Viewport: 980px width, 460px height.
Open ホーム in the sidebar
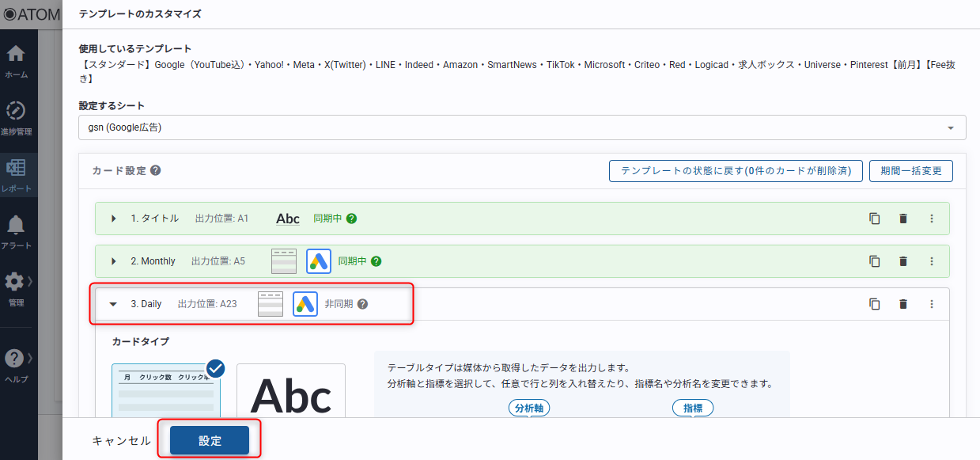click(16, 60)
